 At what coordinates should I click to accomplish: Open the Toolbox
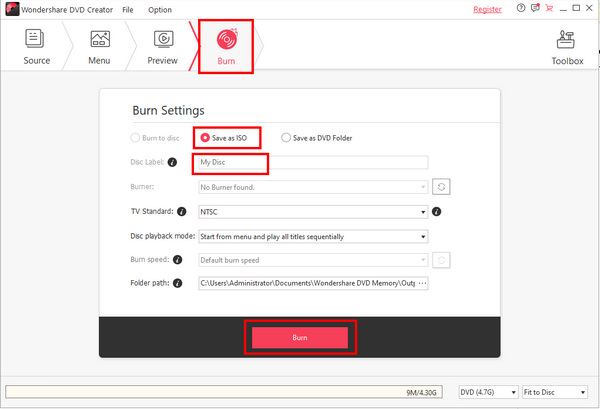[567, 47]
